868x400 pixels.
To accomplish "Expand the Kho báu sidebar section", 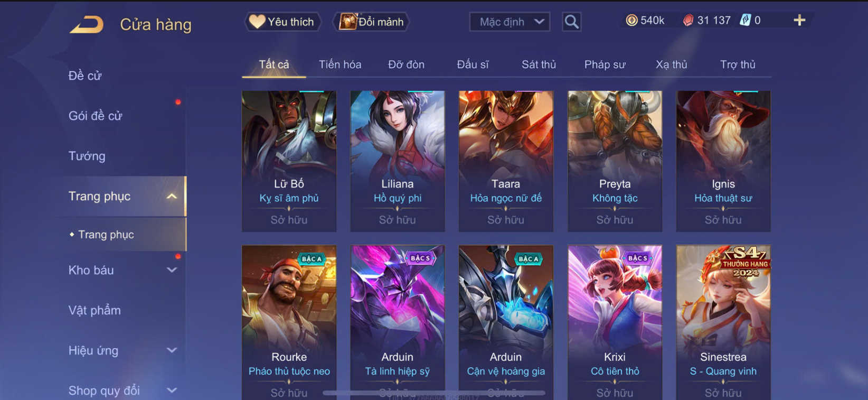I will click(172, 270).
